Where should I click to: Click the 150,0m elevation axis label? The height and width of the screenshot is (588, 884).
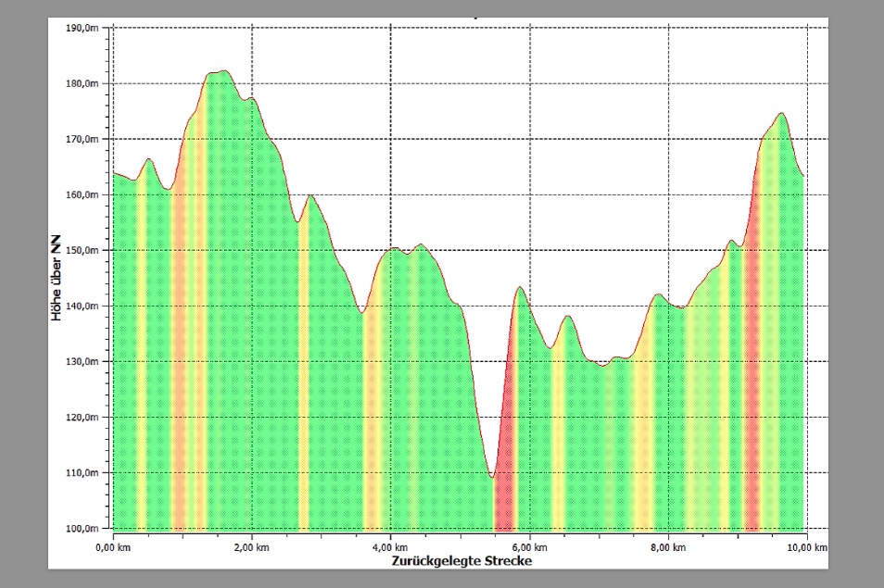click(x=82, y=250)
